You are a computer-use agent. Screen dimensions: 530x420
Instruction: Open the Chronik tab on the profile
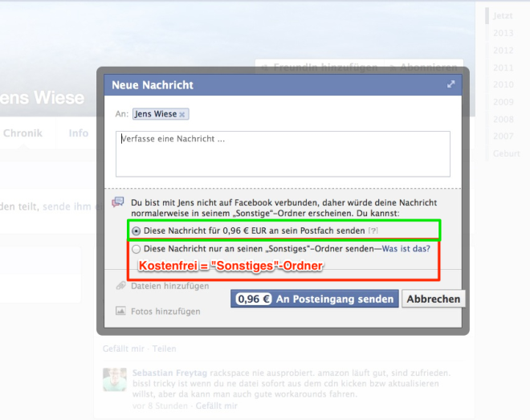pos(22,133)
